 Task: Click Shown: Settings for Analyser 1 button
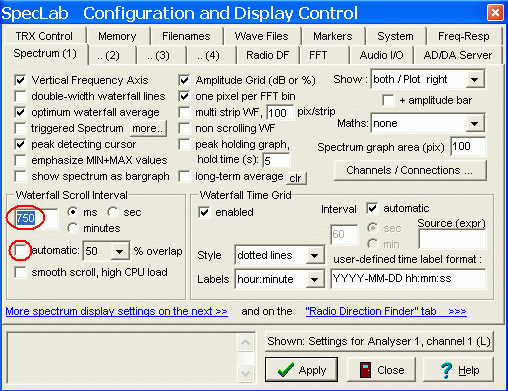(379, 341)
